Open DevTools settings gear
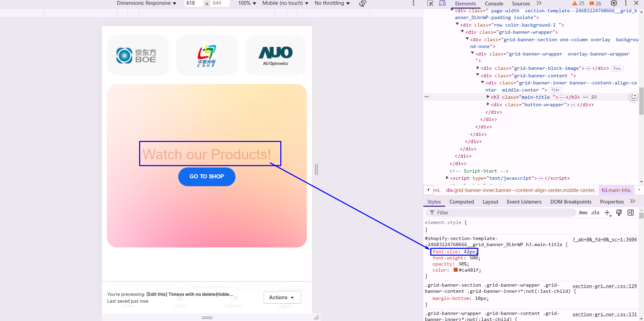The height and width of the screenshot is (321, 644). click(x=614, y=3)
